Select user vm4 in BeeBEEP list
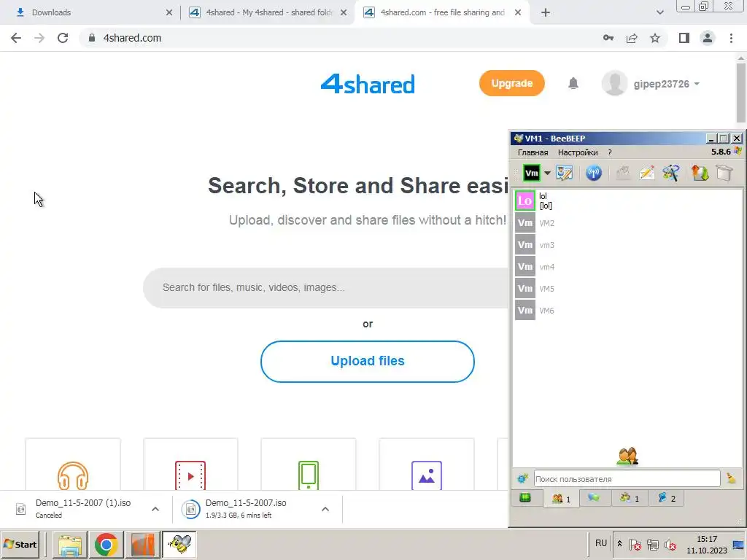Image resolution: width=747 pixels, height=560 pixels. 628,267
